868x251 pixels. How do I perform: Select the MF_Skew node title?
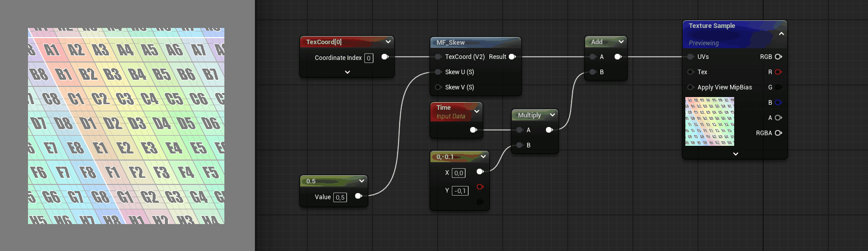tap(450, 43)
